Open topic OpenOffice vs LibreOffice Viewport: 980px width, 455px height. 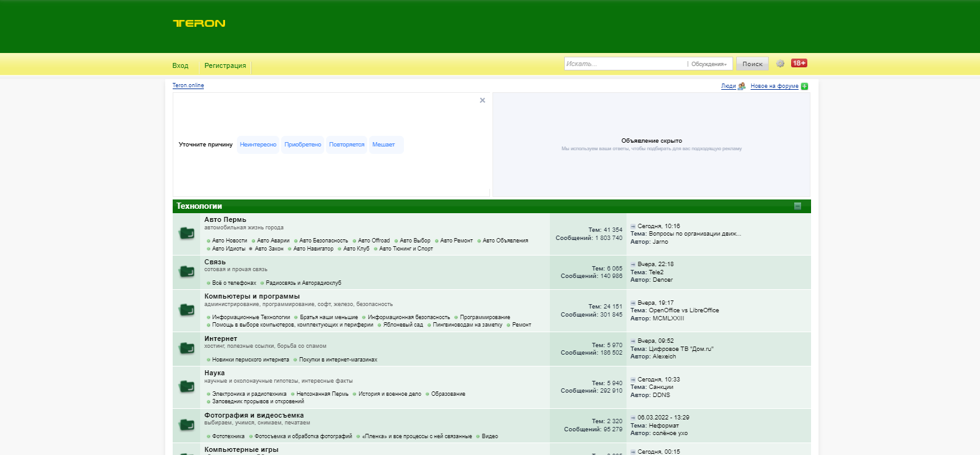click(684, 310)
